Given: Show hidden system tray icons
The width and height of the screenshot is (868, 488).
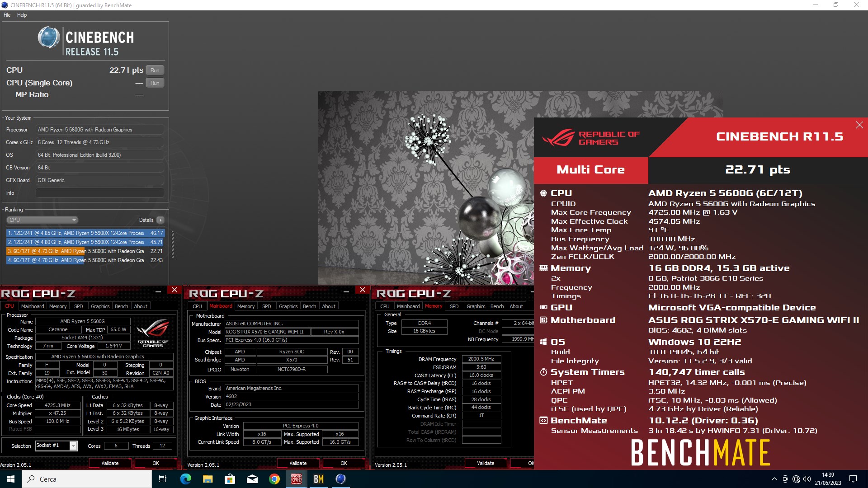Looking at the screenshot, I should coord(774,479).
